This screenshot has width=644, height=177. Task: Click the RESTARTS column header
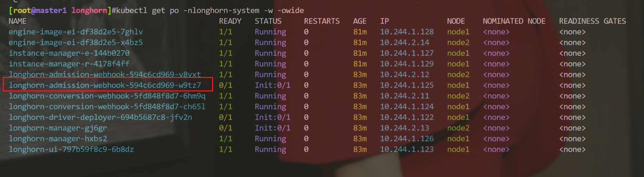click(x=322, y=21)
